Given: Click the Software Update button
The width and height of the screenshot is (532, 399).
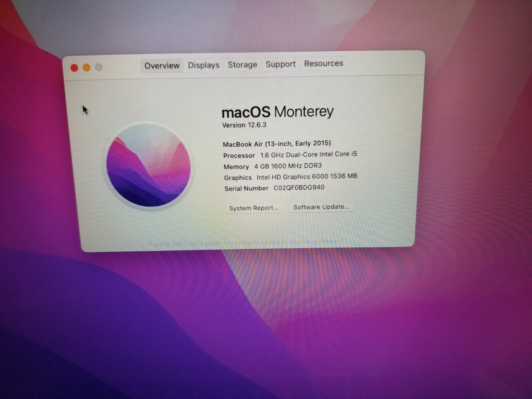Looking at the screenshot, I should point(321,207).
